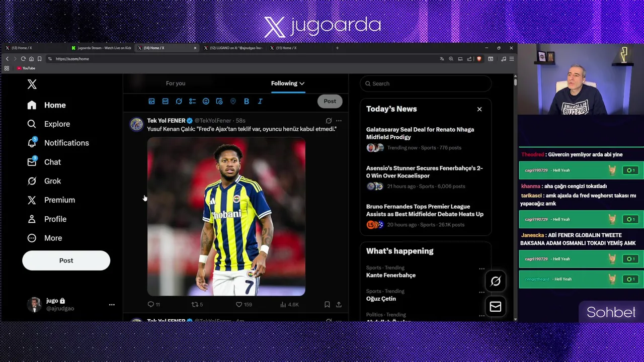Switch to LUGANO on X browser tab

point(233,48)
